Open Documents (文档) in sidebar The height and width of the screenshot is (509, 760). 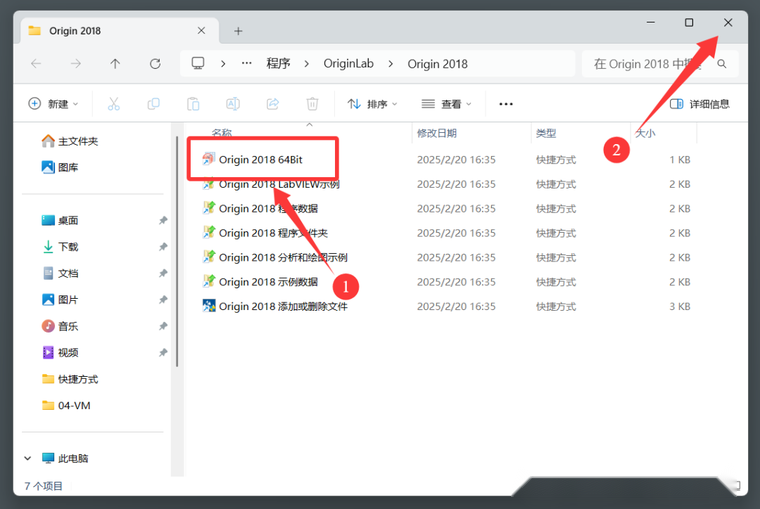(x=60, y=273)
